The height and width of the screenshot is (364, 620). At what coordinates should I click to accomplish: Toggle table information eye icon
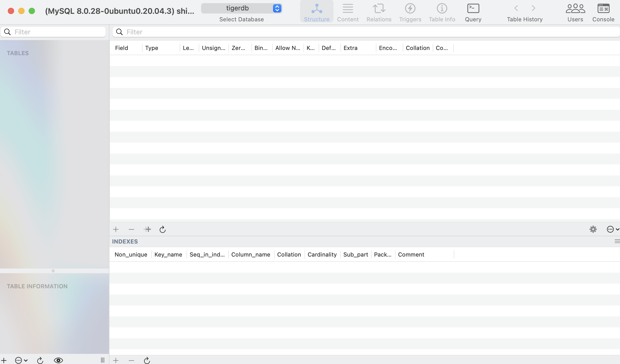[58, 360]
